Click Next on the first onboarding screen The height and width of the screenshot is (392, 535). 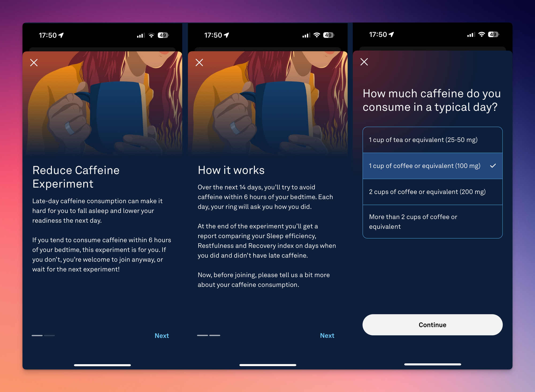162,336
